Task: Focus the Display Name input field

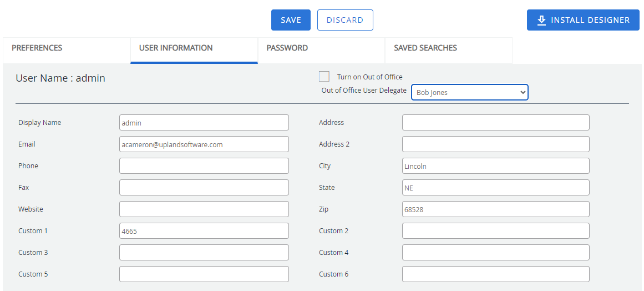Action: 204,123
